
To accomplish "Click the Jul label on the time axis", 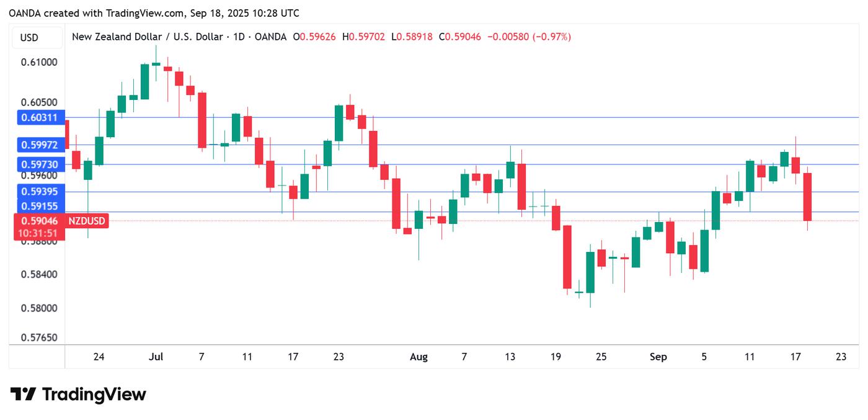I will pyautogui.click(x=156, y=357).
